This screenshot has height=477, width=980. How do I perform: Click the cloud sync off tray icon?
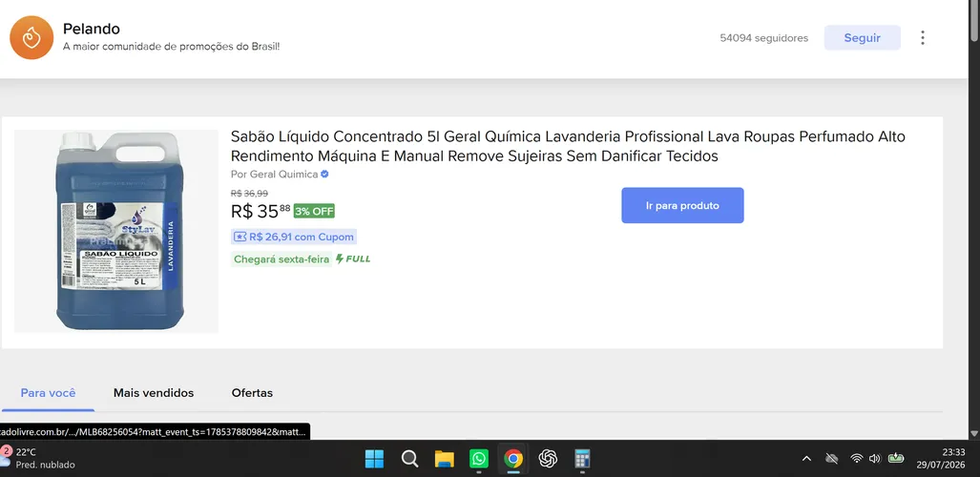pyautogui.click(x=831, y=459)
